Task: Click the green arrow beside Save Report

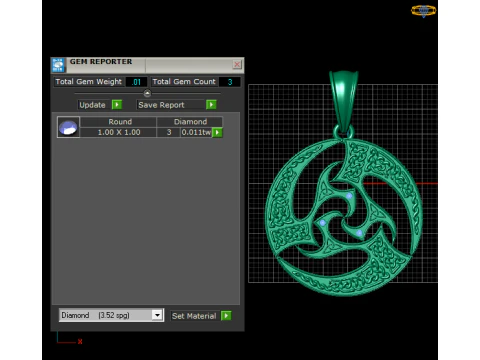Action: pos(211,105)
